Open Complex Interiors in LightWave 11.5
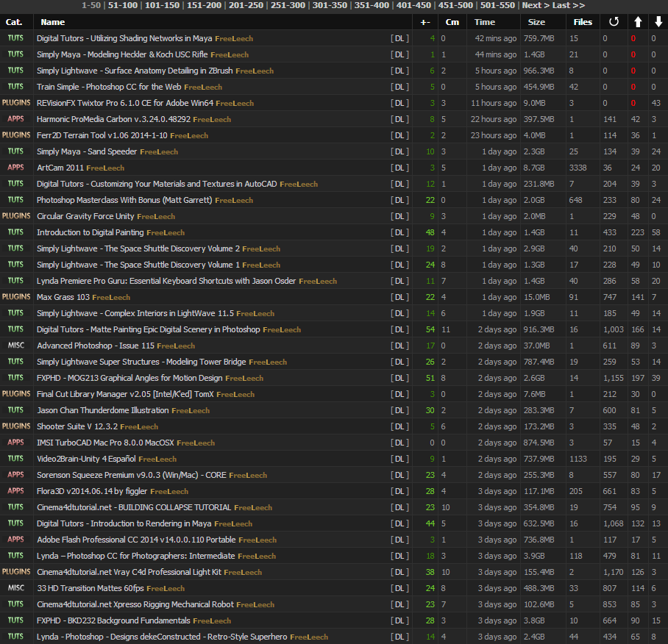 click(x=135, y=313)
